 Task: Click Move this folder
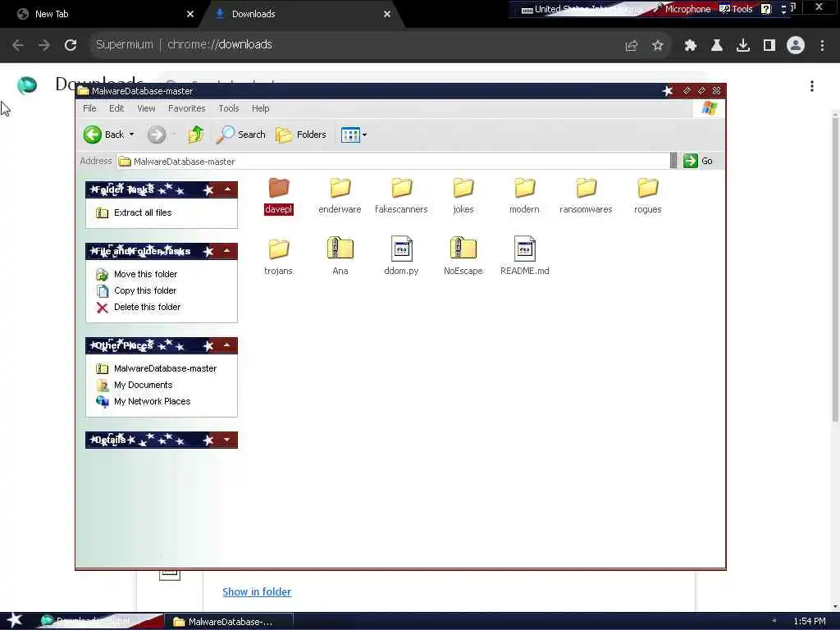[x=137, y=274]
